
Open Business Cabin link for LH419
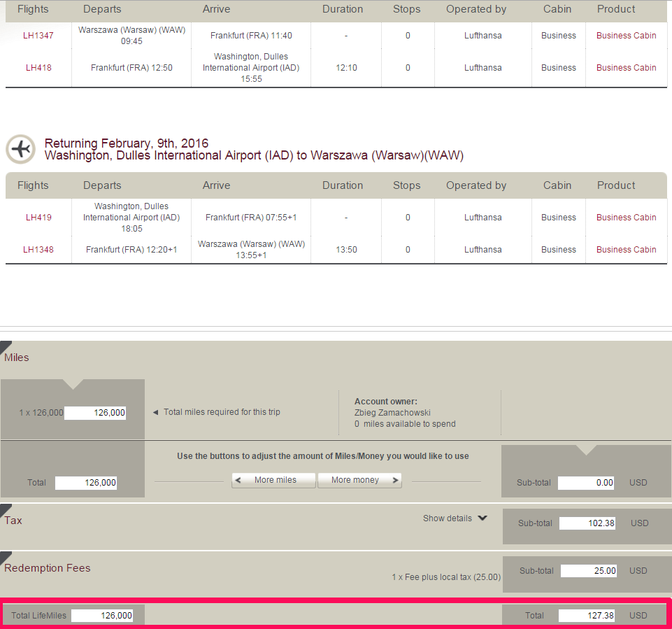point(626,218)
